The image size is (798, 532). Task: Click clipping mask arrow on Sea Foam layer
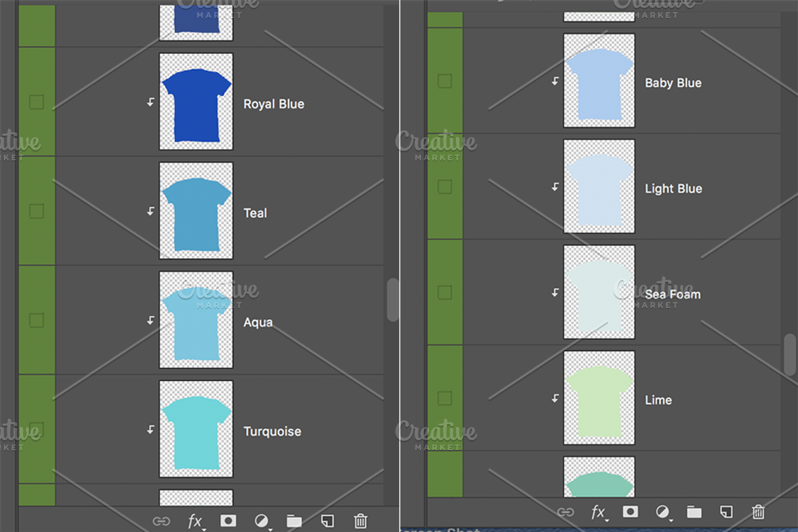point(555,292)
